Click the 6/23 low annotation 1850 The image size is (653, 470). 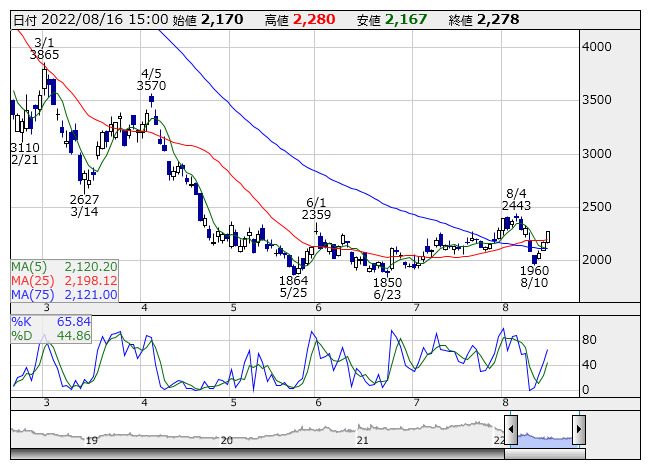387,283
